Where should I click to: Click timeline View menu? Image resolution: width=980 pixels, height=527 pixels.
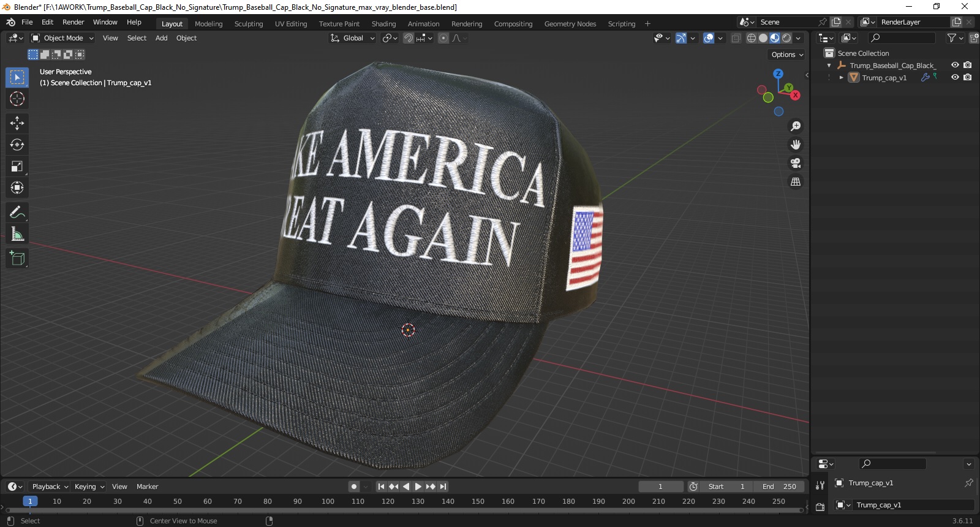pyautogui.click(x=119, y=487)
